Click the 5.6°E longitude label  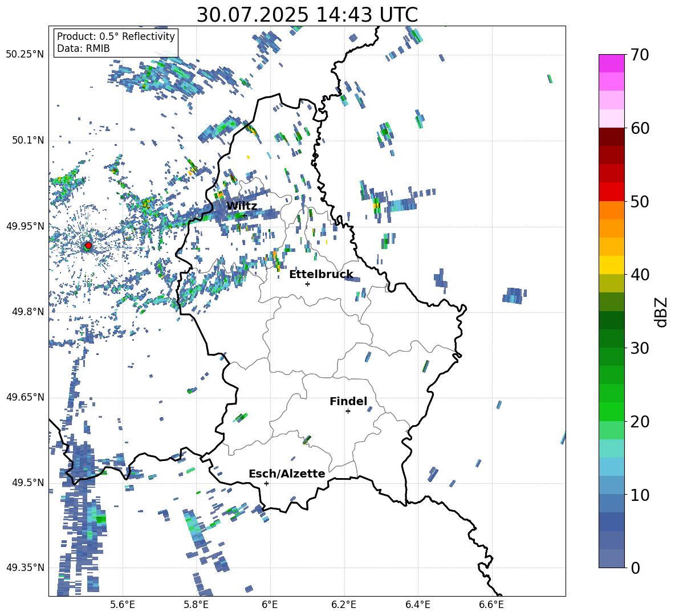123,605
